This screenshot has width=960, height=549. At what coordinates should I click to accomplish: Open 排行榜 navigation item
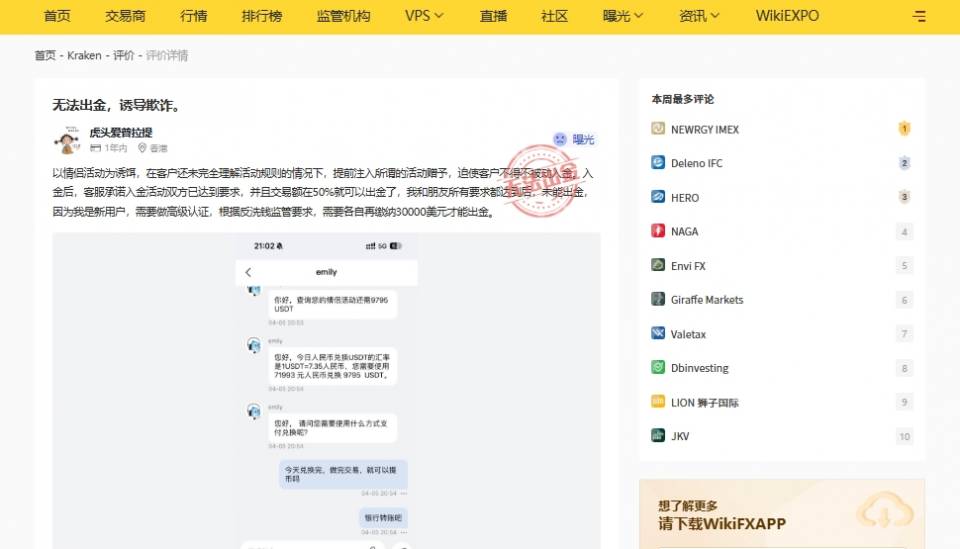coord(262,16)
